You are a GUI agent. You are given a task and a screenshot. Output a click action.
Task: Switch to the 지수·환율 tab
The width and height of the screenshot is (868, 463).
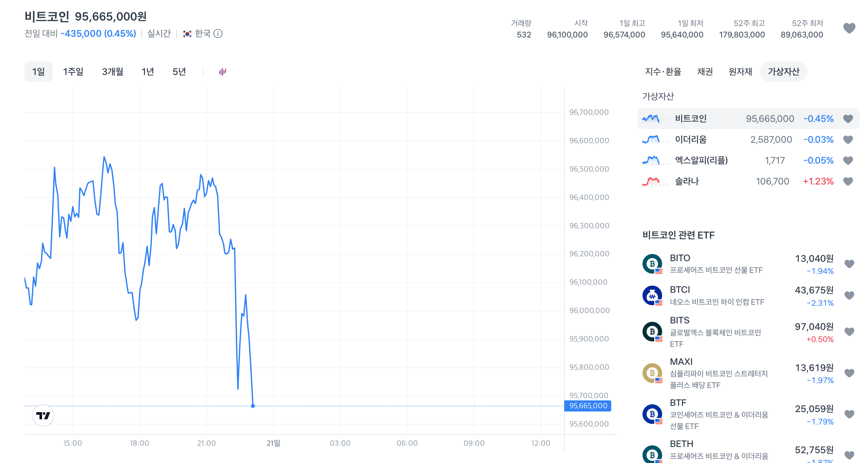663,72
